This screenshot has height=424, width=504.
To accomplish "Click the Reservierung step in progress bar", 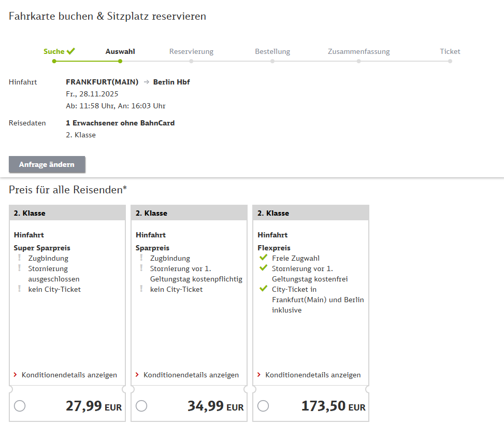I will point(191,51).
